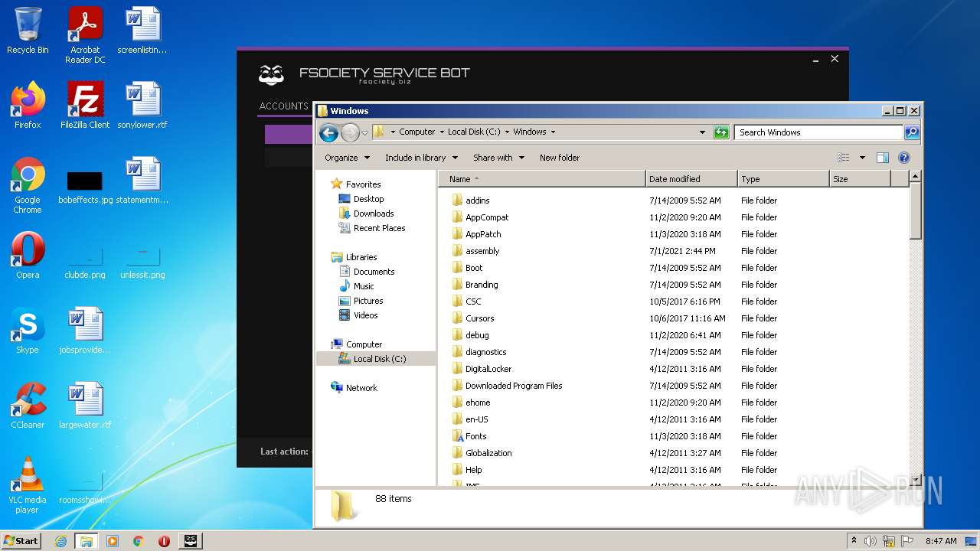Open the address bar history dropdown

pyautogui.click(x=702, y=132)
